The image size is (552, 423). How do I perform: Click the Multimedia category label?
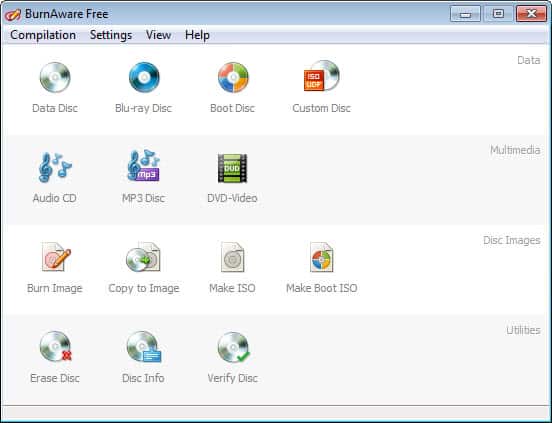pyautogui.click(x=515, y=150)
